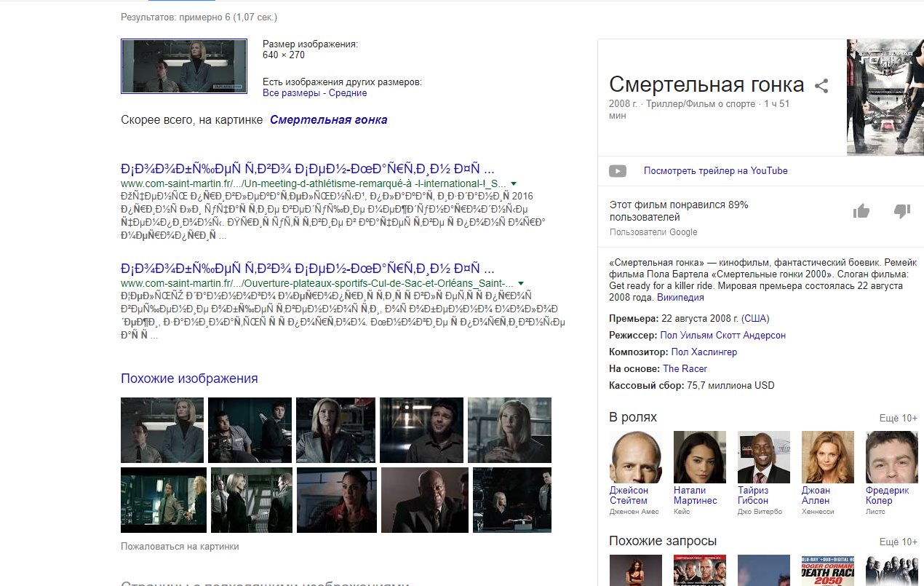
Task: Open bold Смертельная гонка best guess link
Action: coord(328,120)
